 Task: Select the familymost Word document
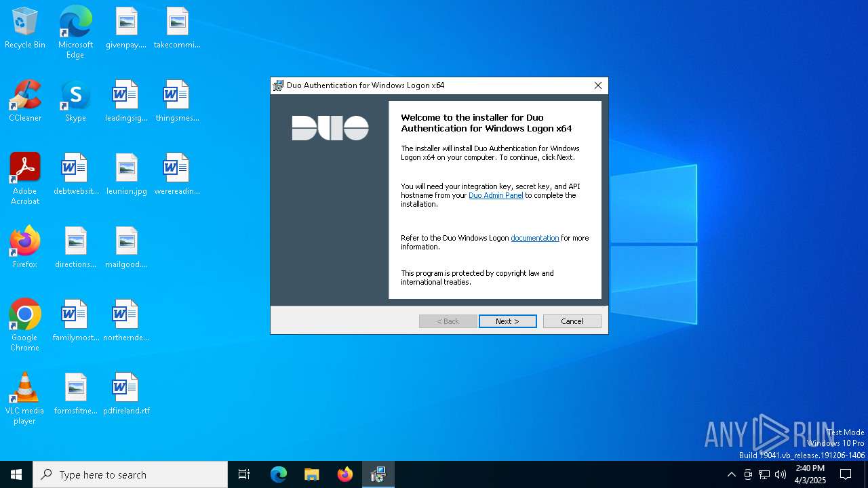click(x=75, y=321)
